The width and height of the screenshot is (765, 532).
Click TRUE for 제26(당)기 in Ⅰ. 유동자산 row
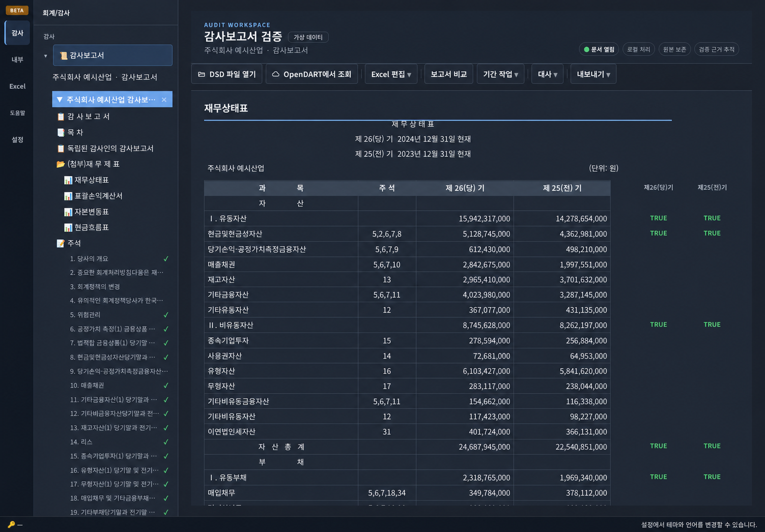658,218
